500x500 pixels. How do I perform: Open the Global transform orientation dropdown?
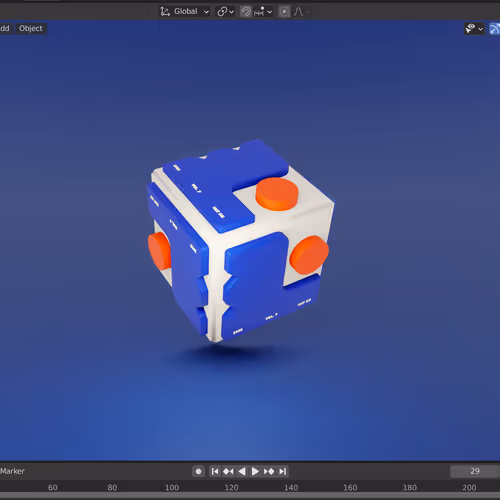185,12
